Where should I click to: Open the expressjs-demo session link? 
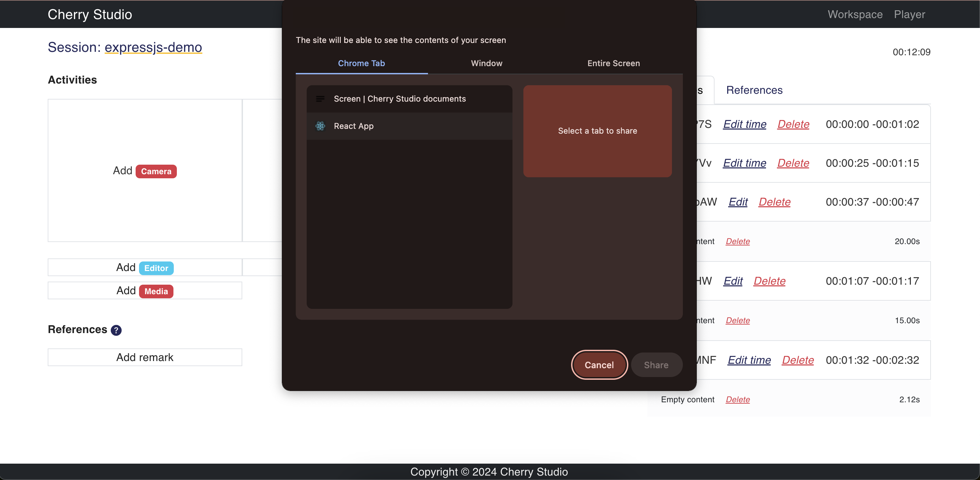[x=153, y=47]
